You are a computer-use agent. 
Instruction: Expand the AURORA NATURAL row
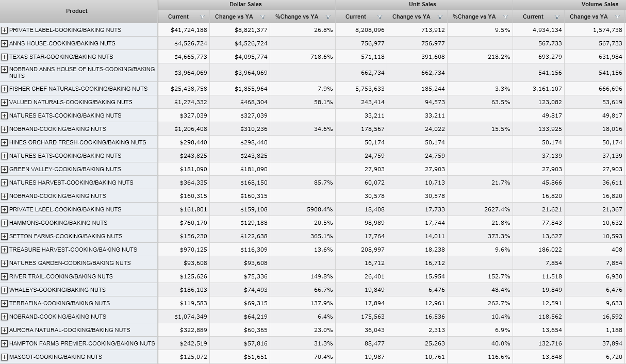point(5,330)
